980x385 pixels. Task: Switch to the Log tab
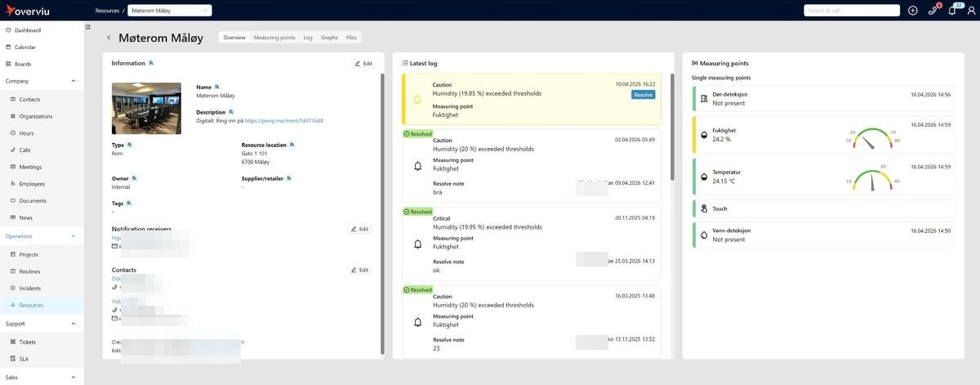click(308, 38)
